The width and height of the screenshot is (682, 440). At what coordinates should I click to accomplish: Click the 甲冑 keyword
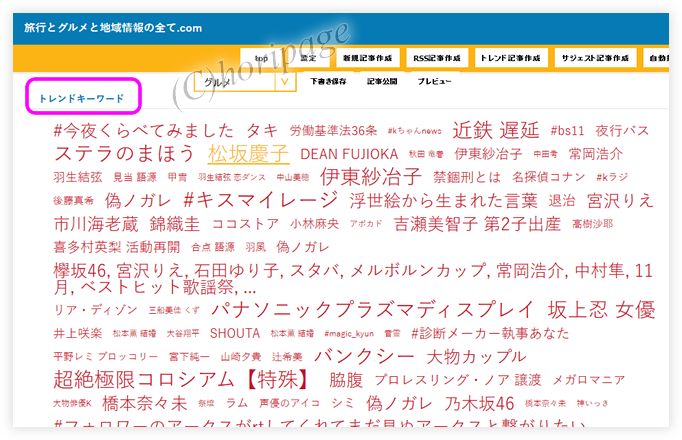click(177, 177)
